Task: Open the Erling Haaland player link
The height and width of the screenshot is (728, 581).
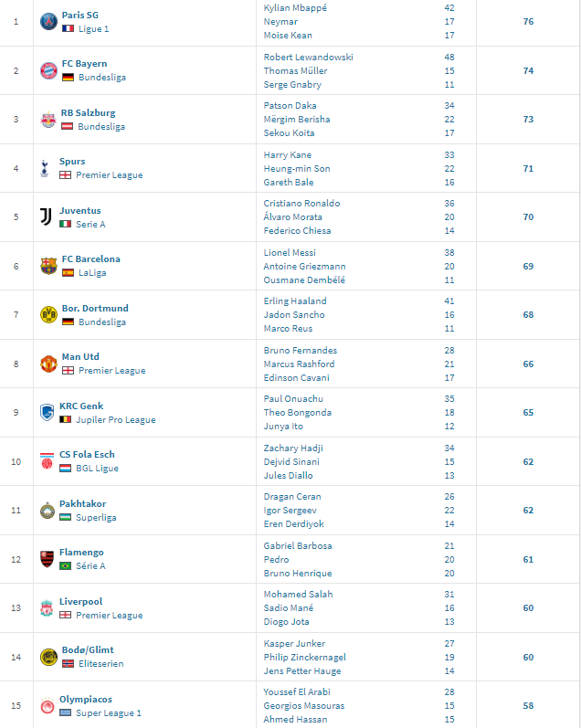Action: pos(295,301)
